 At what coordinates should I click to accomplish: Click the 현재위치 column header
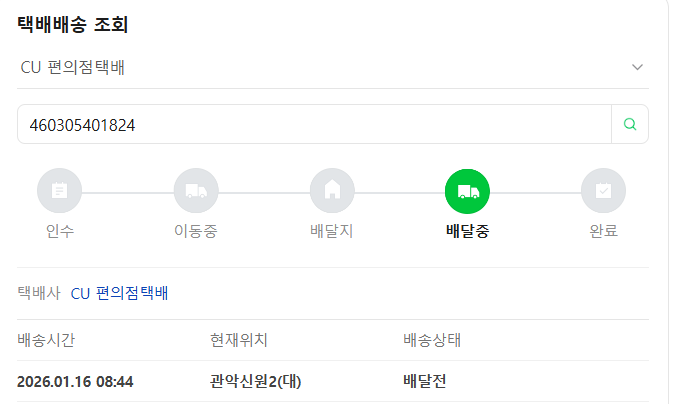coord(239,340)
